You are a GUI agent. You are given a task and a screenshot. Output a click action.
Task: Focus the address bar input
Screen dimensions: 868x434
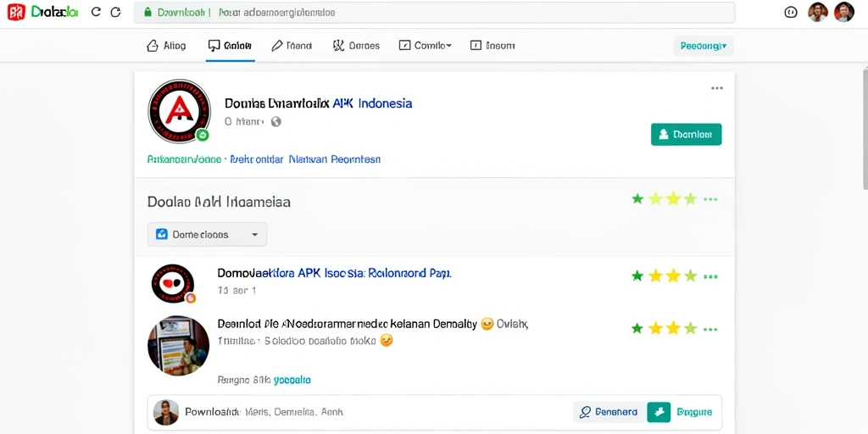click(x=434, y=12)
